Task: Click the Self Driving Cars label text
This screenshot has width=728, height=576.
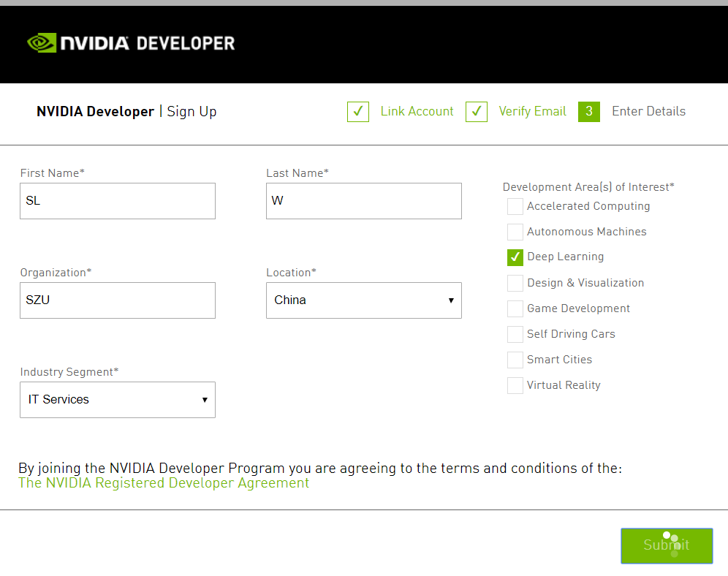Action: (571, 334)
